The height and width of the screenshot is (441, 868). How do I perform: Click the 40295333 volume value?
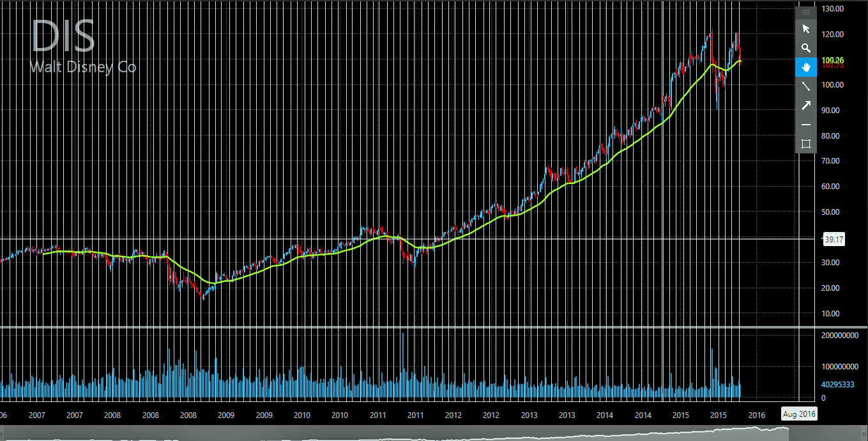click(838, 385)
